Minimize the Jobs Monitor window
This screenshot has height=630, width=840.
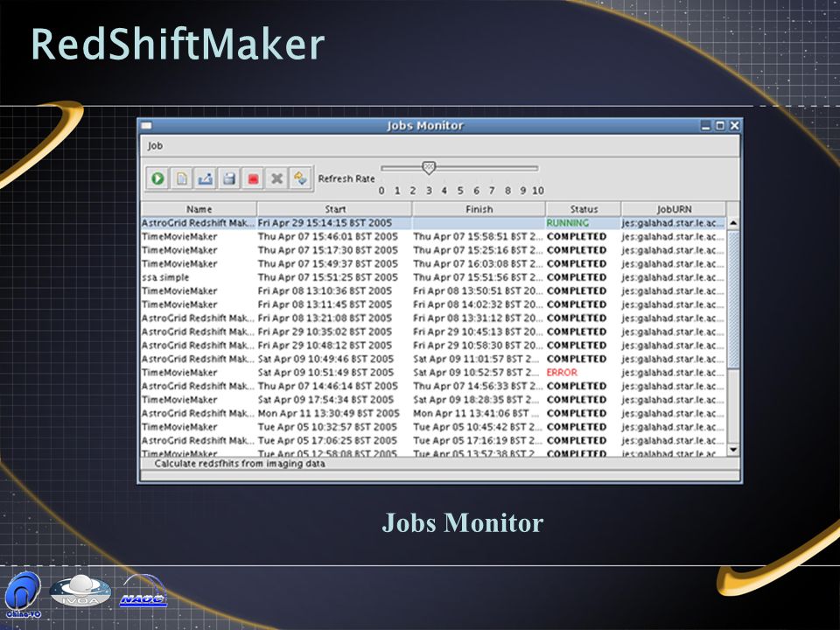pos(706,126)
